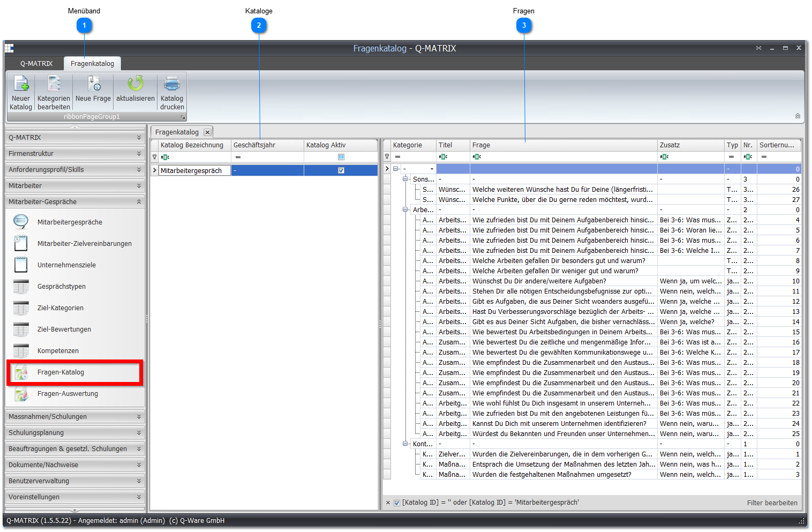Collapse the Kont... category tree node
This screenshot has width=812, height=532.
[405, 444]
